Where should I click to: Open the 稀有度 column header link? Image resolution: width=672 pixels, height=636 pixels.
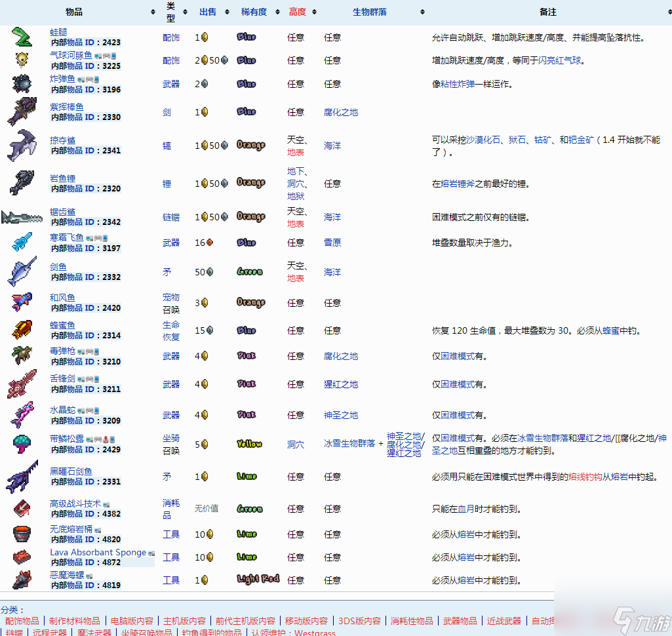click(254, 12)
